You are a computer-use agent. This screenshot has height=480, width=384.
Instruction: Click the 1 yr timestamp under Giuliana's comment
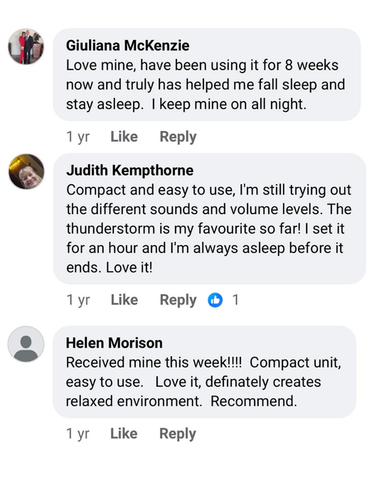pyautogui.click(x=78, y=137)
